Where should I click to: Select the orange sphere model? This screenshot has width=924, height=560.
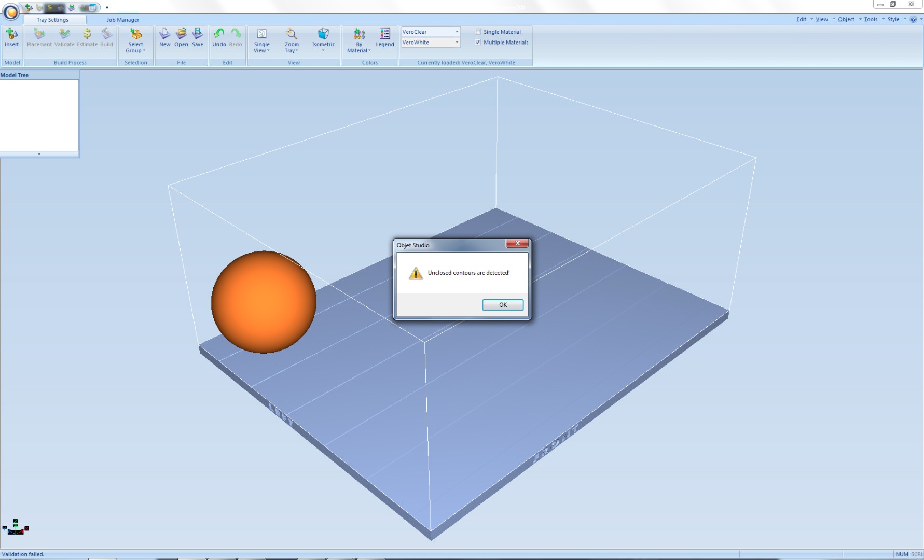pos(264,302)
